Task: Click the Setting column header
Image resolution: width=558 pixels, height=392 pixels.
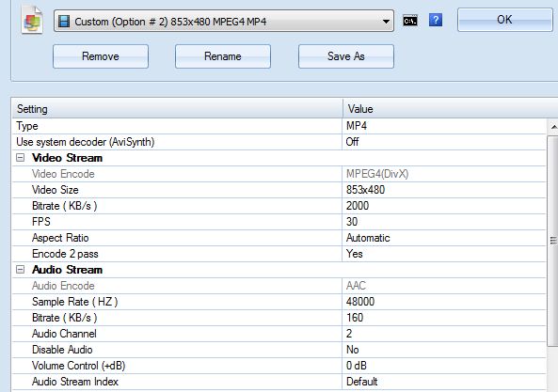Action: click(177, 109)
